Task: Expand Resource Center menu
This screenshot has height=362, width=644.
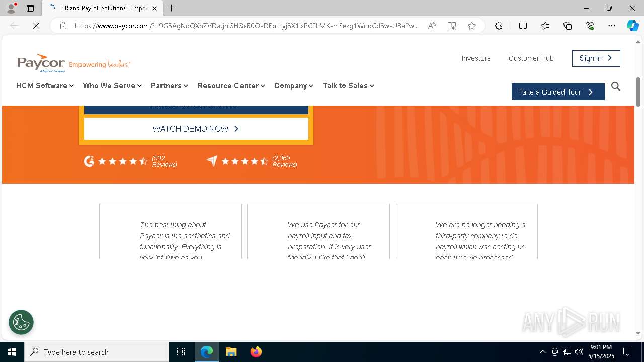Action: click(231, 86)
